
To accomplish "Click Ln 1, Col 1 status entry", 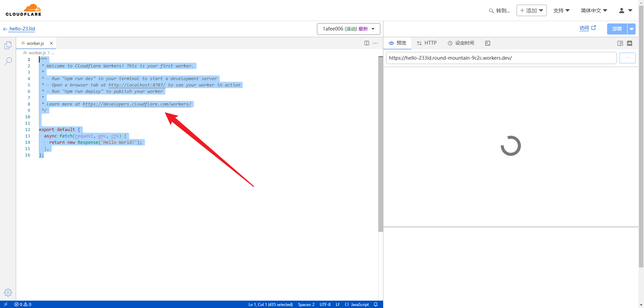I will pyautogui.click(x=270, y=304).
